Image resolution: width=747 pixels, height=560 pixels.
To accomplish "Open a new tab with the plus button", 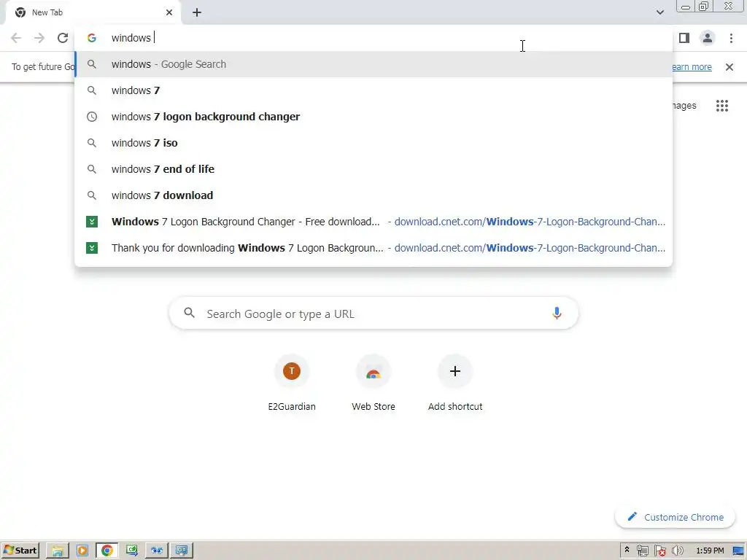I will click(x=197, y=12).
